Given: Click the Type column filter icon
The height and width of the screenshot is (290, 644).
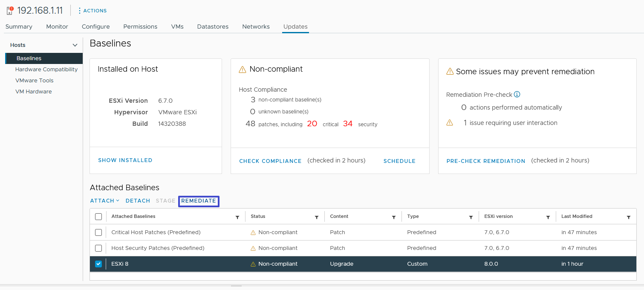Looking at the screenshot, I should (471, 217).
